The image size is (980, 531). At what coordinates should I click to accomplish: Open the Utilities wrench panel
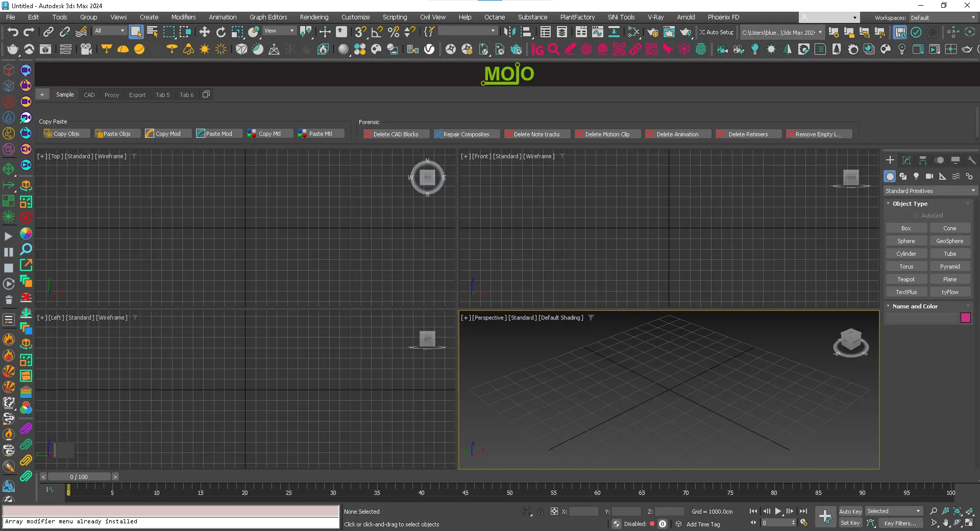pyautogui.click(x=971, y=160)
